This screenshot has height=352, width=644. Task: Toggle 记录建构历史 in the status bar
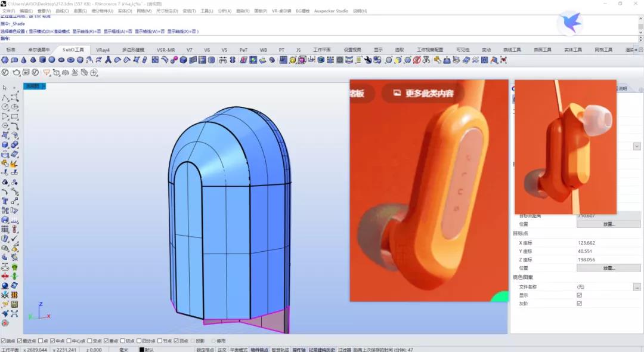tap(322, 350)
